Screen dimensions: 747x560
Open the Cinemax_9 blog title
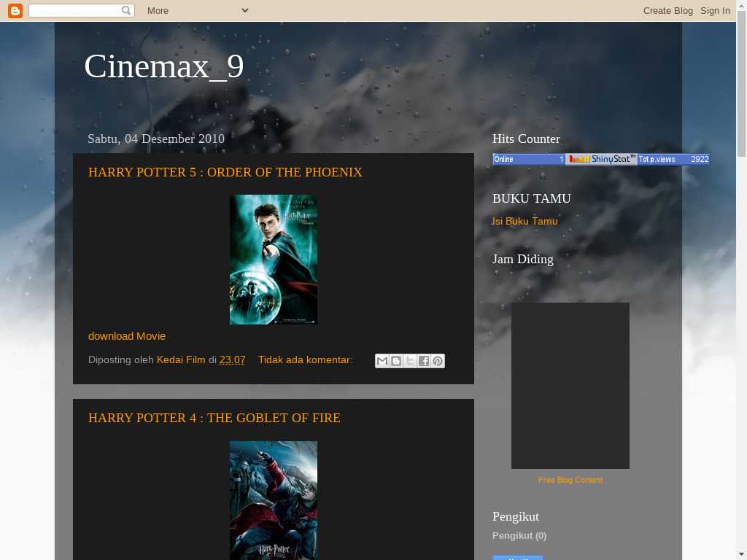164,66
